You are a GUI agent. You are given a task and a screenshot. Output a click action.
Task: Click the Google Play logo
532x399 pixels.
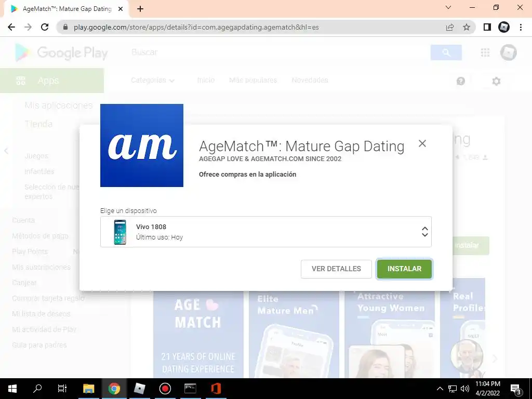point(62,52)
